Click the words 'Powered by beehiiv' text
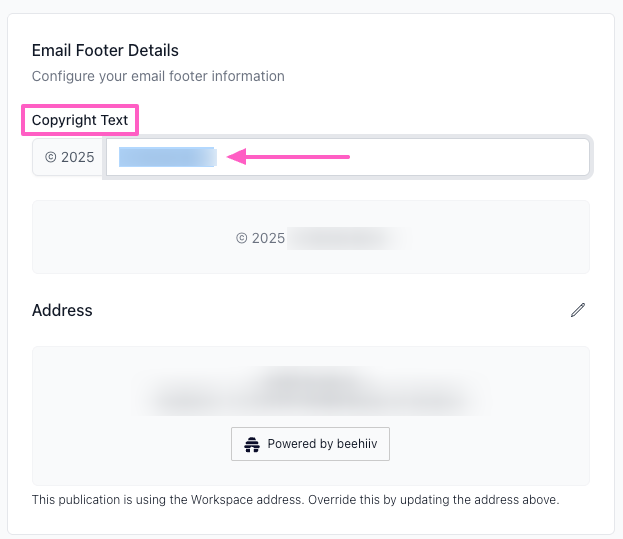 click(x=323, y=444)
